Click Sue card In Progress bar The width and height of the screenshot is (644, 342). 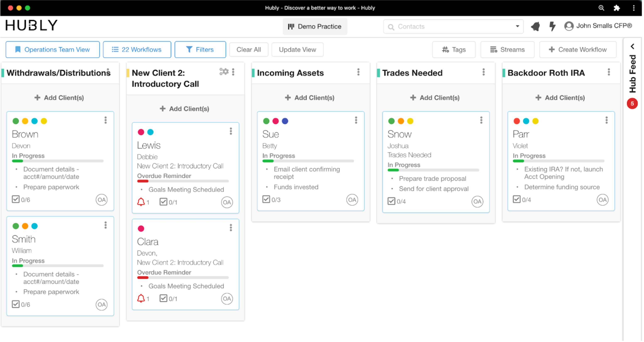(x=308, y=161)
